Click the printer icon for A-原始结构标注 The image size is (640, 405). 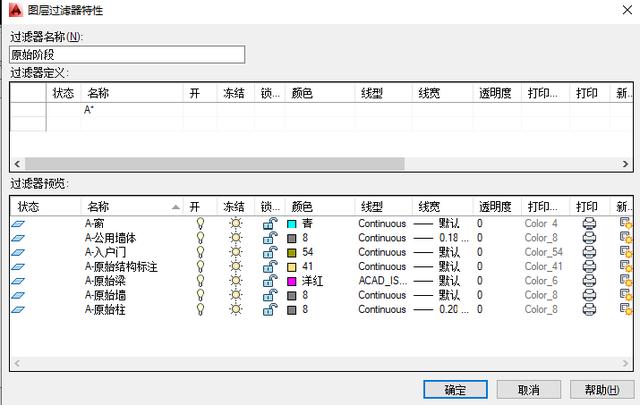(x=589, y=266)
